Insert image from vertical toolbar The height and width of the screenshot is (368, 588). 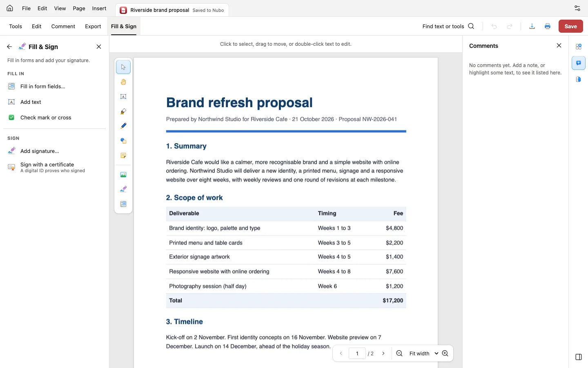coord(123,175)
